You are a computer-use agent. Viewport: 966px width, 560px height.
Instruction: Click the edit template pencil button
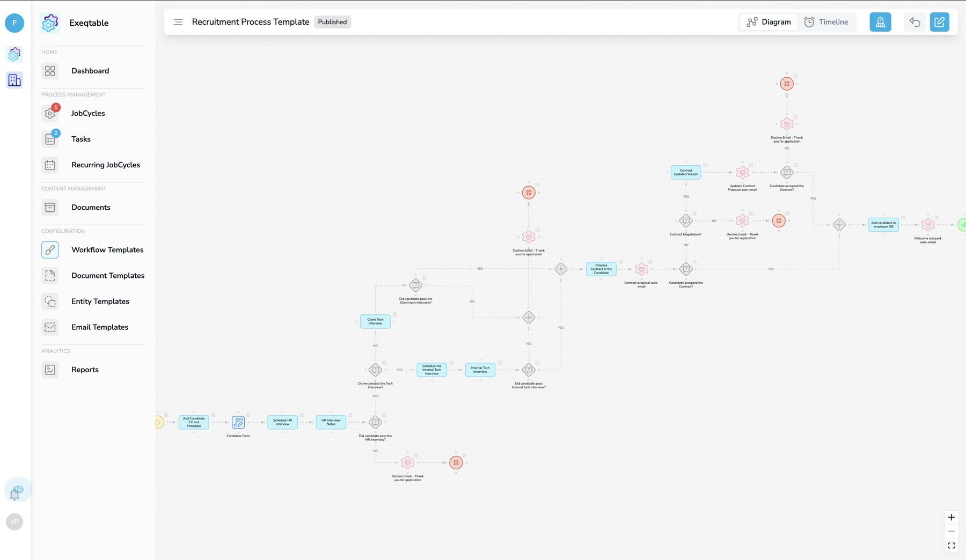pos(939,22)
